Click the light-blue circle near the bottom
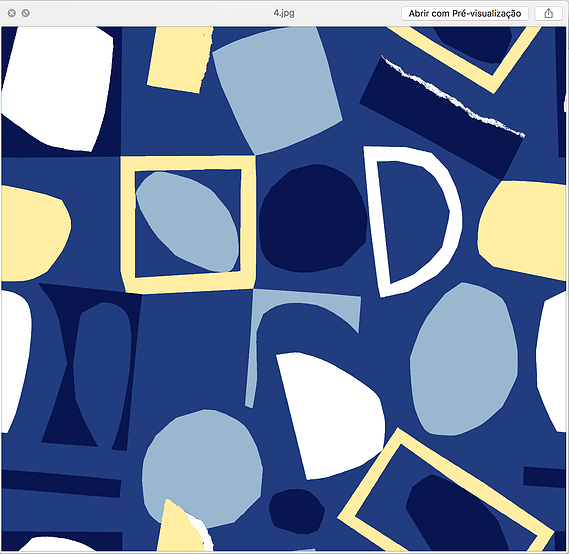 202,468
